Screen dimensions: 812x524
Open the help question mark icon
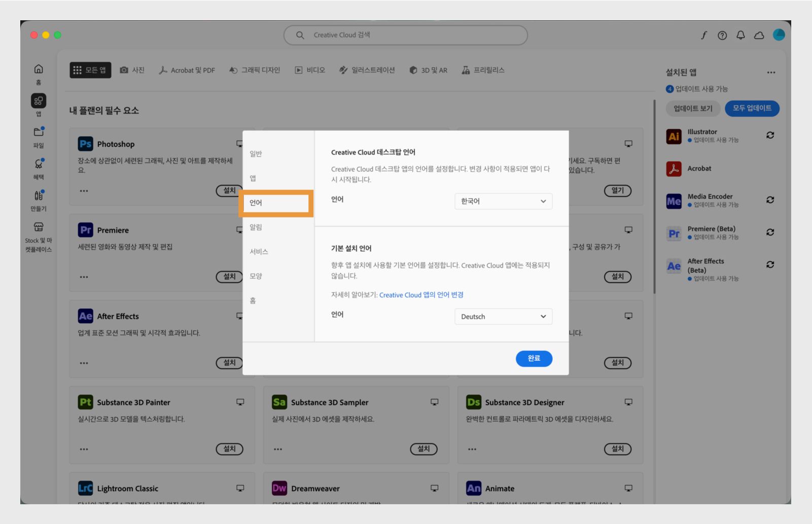pos(722,35)
